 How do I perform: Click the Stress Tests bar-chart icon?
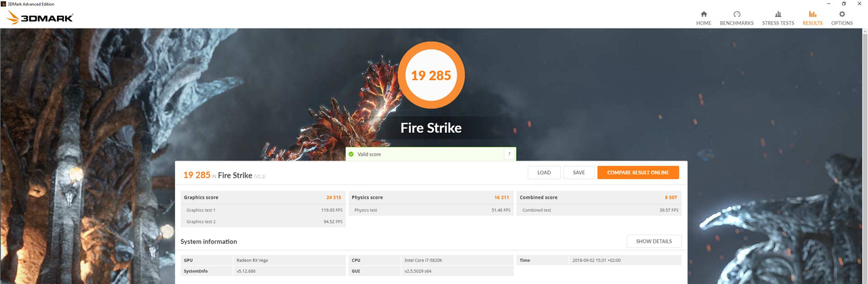(x=778, y=14)
